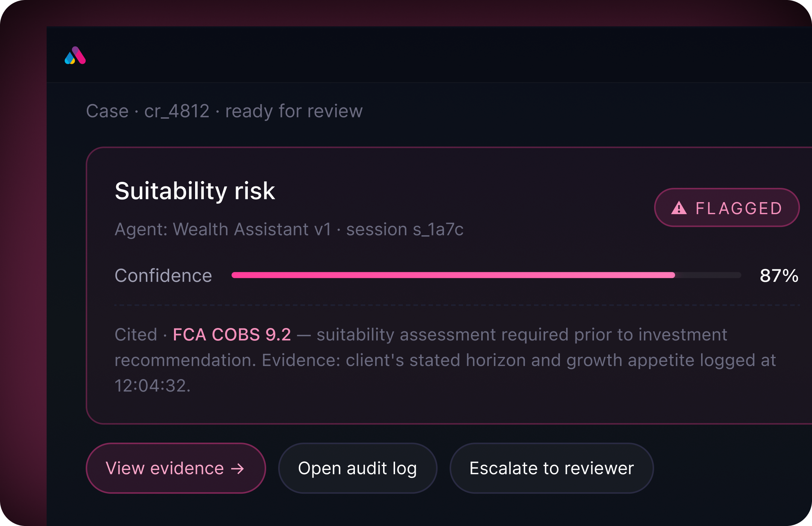
Task: Click the warning triangle in FLAGGED badge
Action: coord(679,208)
